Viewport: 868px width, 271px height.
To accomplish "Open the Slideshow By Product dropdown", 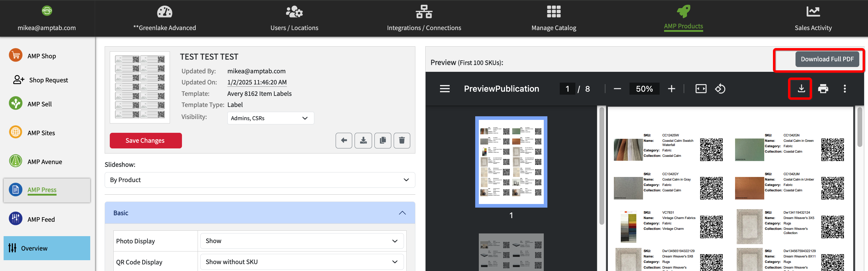I will (x=260, y=180).
